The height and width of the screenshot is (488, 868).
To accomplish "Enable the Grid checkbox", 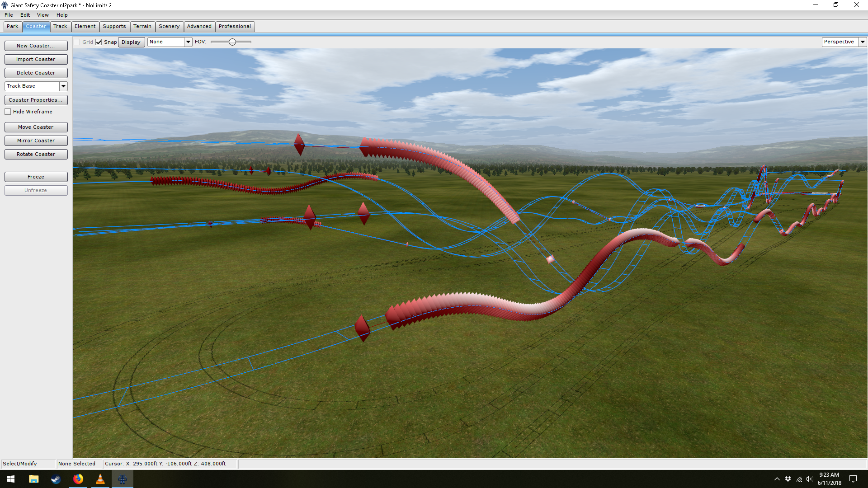I will point(77,42).
